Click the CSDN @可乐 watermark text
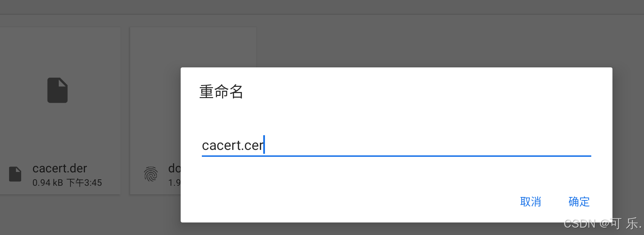 tap(603, 224)
